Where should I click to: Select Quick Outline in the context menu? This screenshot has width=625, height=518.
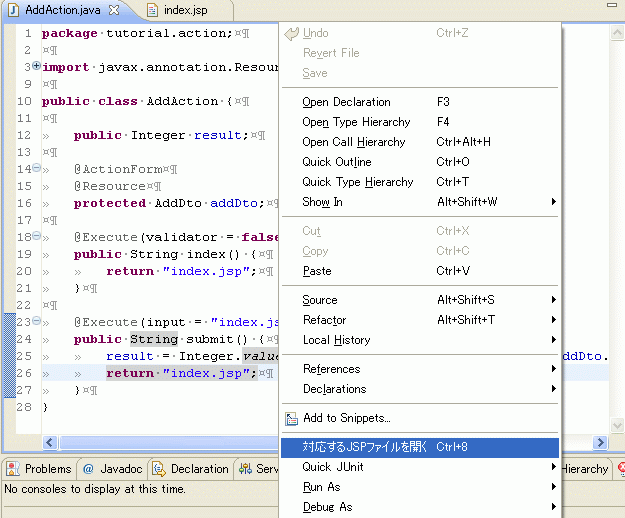point(420,162)
